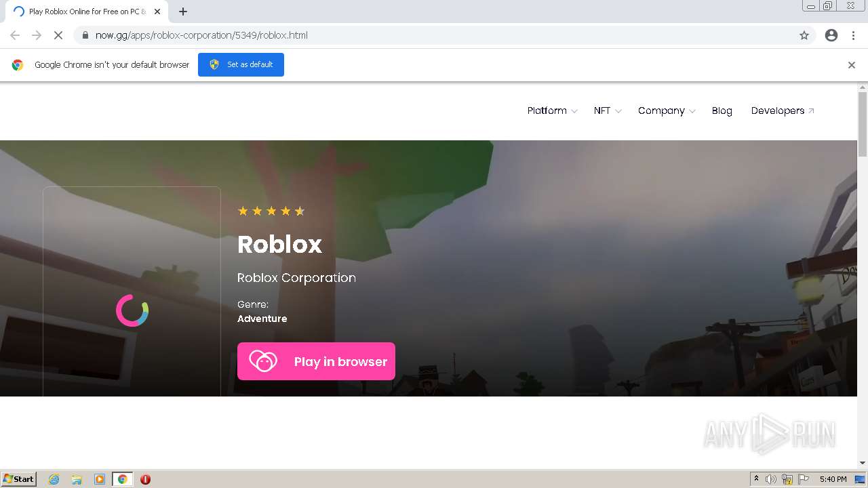This screenshot has height=488, width=868.
Task: Stop loading the page
Action: pyautogui.click(x=58, y=35)
